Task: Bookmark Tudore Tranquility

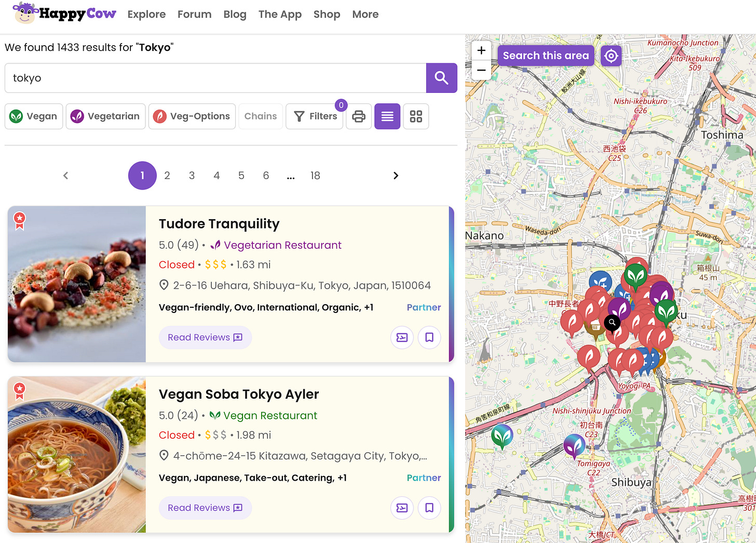Action: coord(429,337)
